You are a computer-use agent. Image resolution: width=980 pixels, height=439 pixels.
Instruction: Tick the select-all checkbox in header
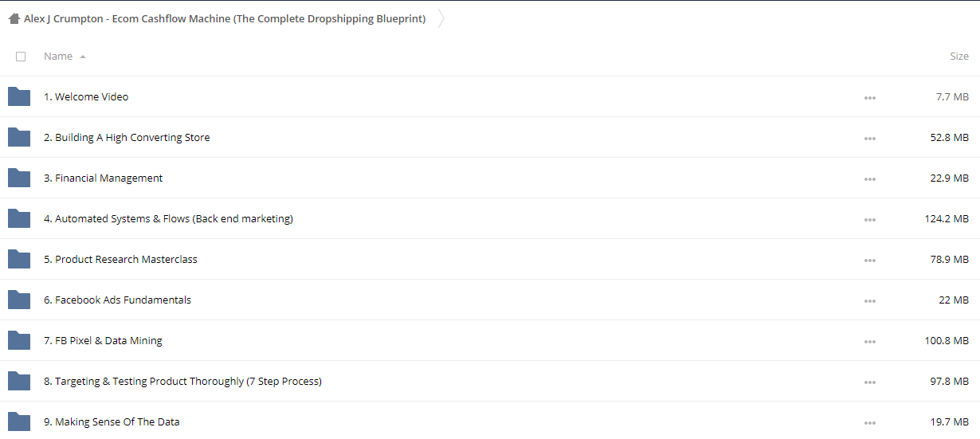(21, 57)
